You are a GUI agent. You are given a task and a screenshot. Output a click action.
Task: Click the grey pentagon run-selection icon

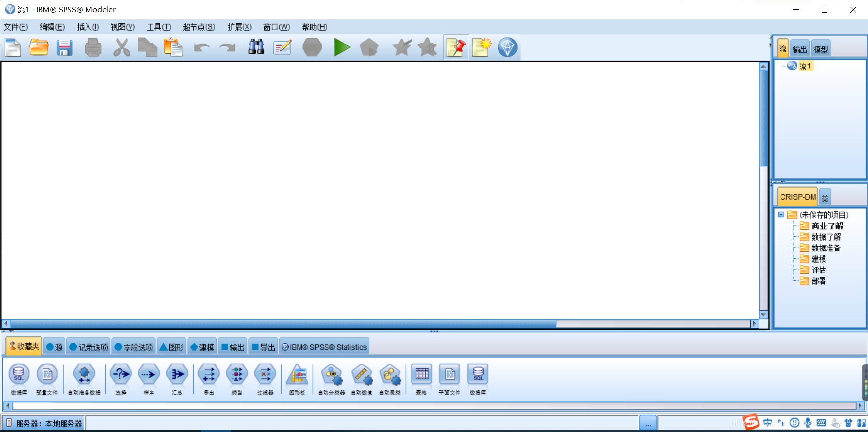(369, 47)
